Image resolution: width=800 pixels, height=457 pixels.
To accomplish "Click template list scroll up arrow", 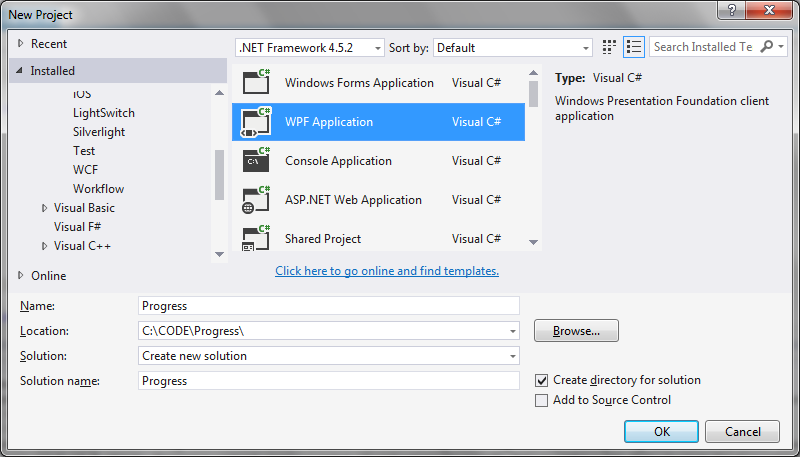I will click(x=533, y=73).
